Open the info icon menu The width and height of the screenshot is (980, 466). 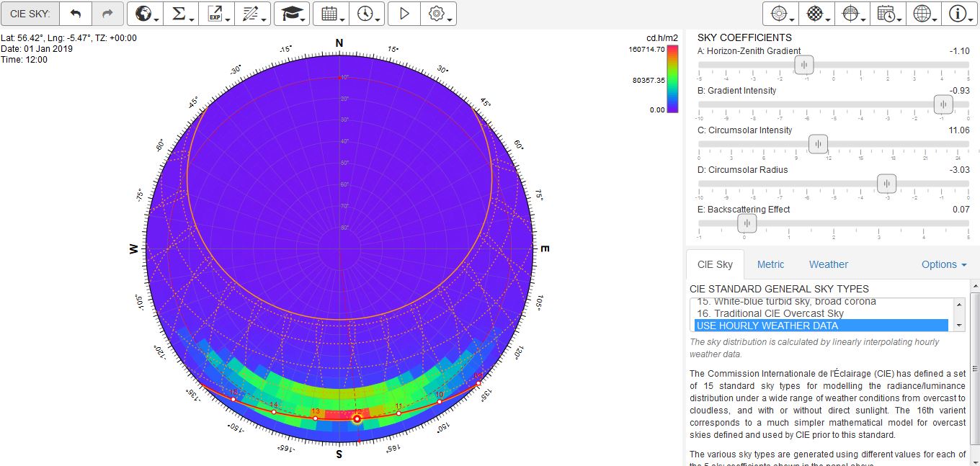(959, 14)
